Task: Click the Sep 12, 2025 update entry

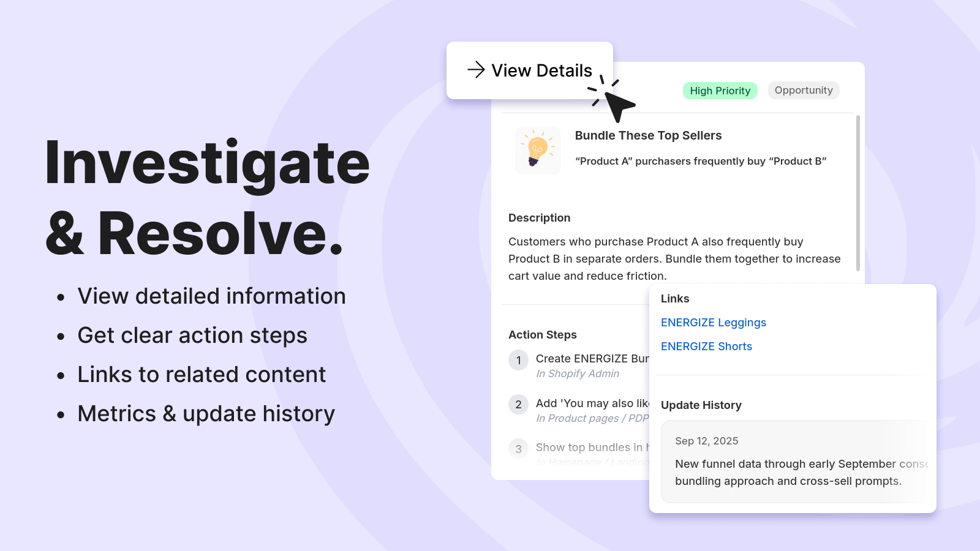Action: (x=706, y=441)
